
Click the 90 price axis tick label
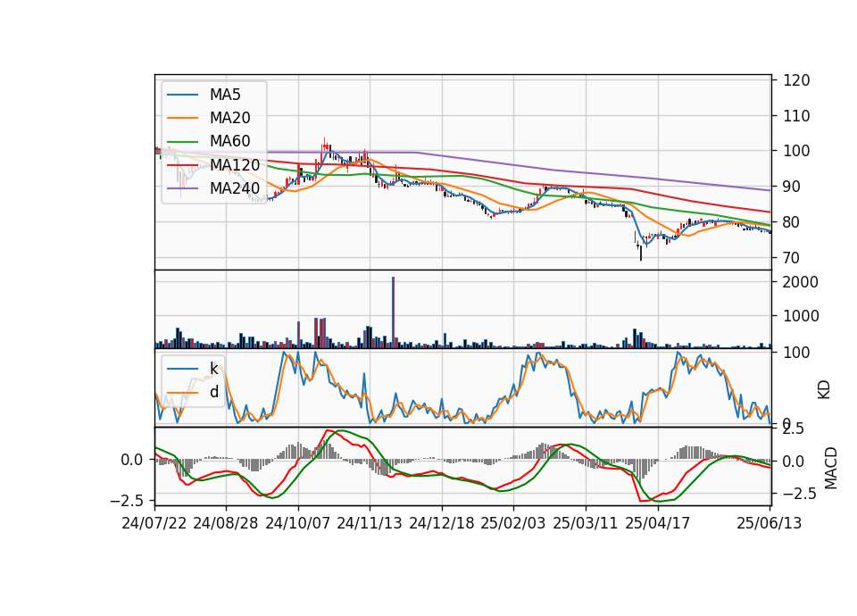(792, 187)
